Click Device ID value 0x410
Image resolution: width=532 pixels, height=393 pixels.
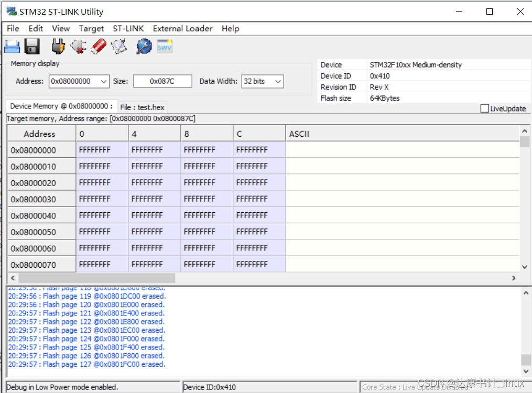pos(379,76)
